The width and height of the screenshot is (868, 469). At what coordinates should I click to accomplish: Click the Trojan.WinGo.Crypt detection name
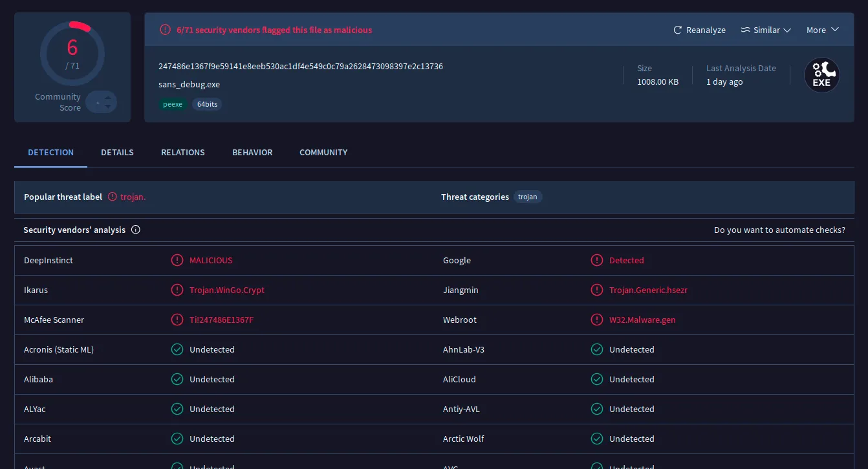(x=227, y=290)
